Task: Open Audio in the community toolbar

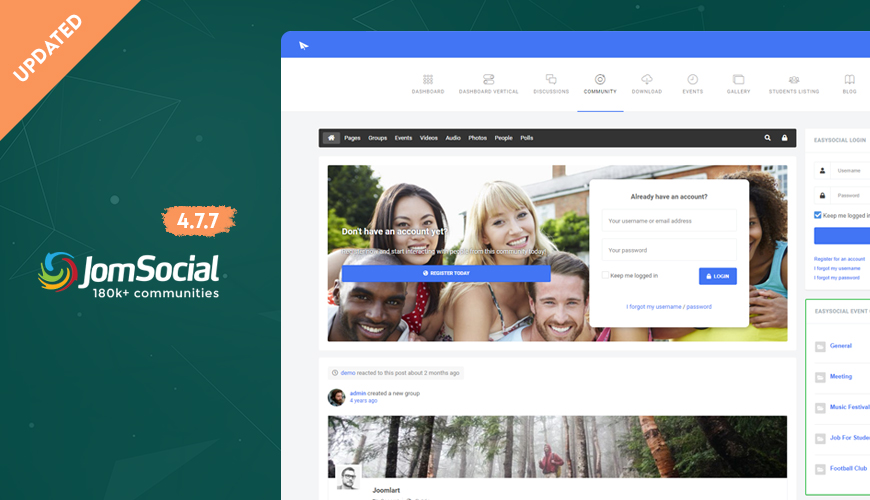Action: pyautogui.click(x=453, y=138)
